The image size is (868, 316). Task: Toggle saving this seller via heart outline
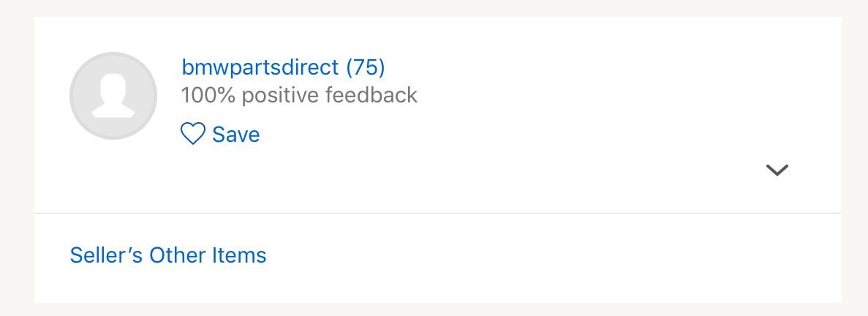pos(193,134)
